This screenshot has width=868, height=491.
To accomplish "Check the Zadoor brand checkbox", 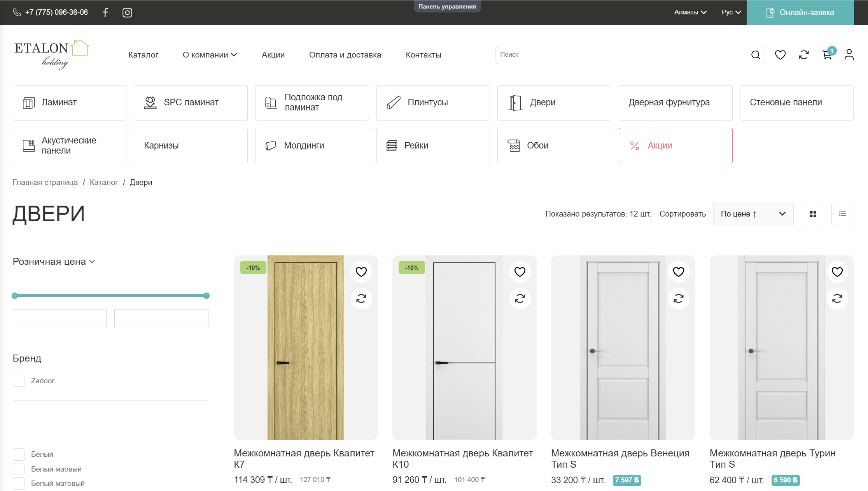I will point(19,381).
